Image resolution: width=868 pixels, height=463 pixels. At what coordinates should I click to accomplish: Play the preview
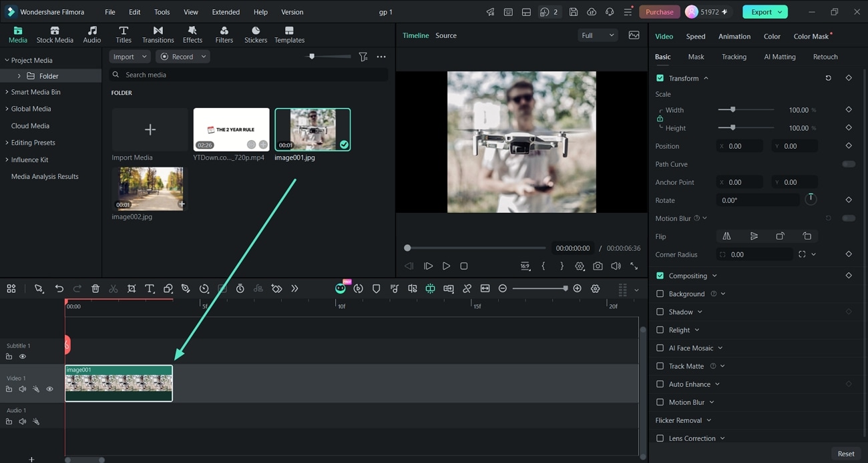(x=446, y=266)
